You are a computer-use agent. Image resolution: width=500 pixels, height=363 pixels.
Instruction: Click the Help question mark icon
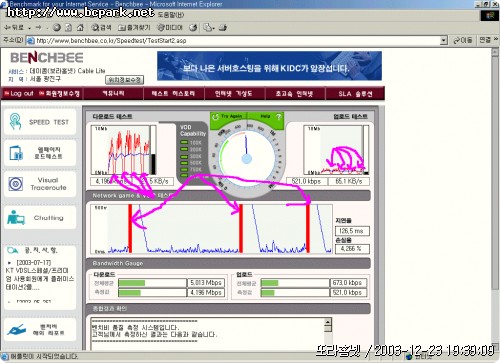click(x=279, y=117)
